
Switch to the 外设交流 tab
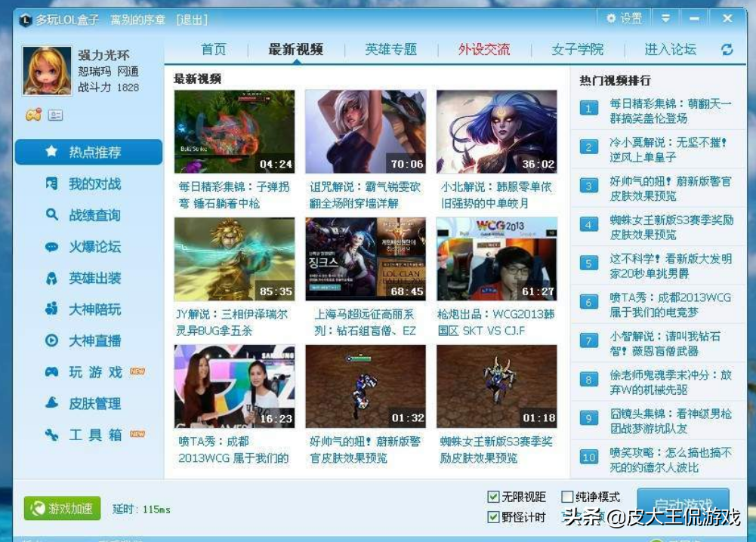[x=483, y=50]
